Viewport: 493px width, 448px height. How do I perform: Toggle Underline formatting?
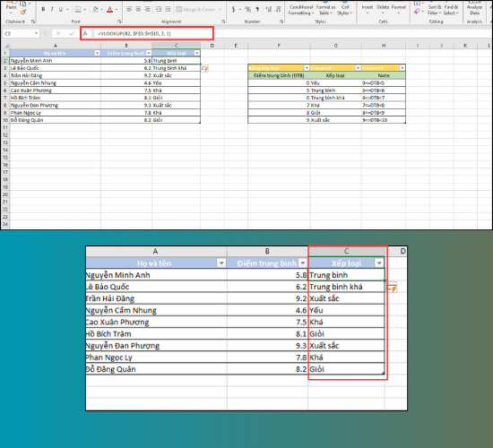click(61, 10)
